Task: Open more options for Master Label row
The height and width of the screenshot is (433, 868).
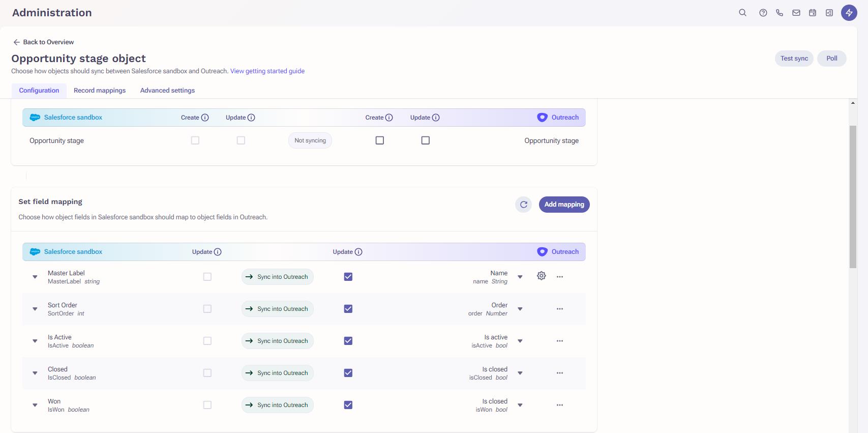Action: [x=560, y=277]
